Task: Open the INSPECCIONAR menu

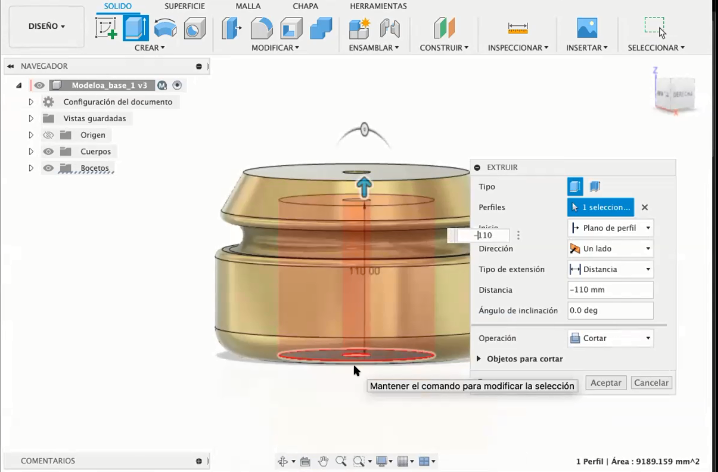Action: (x=518, y=48)
